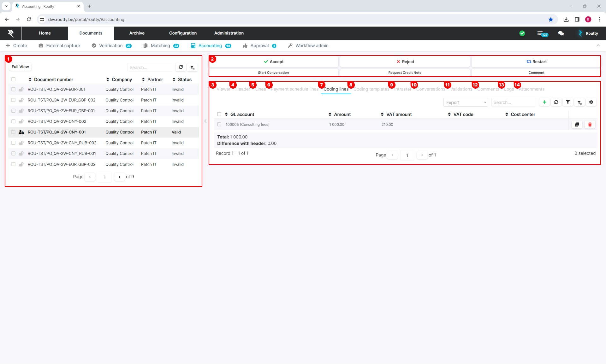This screenshot has height=364, width=606.
Task: Click Request Credit Note button
Action: [x=405, y=73]
